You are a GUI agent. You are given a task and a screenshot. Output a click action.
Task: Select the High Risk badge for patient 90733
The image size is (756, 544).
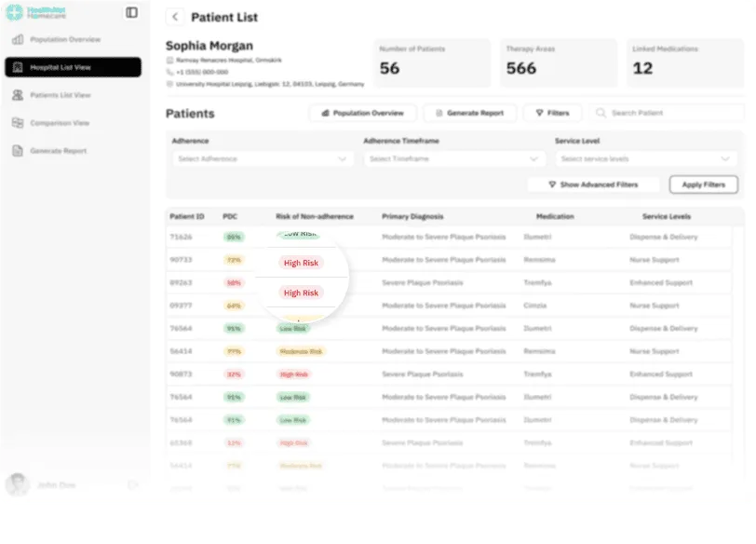point(301,263)
